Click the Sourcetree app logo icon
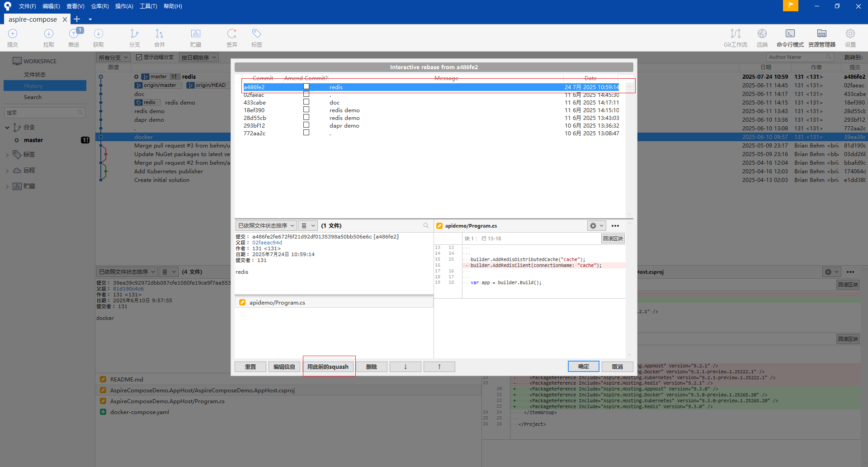 [8, 6]
